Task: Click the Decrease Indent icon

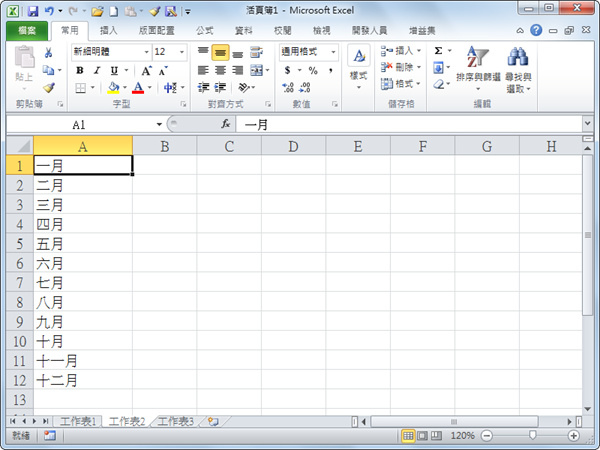Action: [x=203, y=88]
